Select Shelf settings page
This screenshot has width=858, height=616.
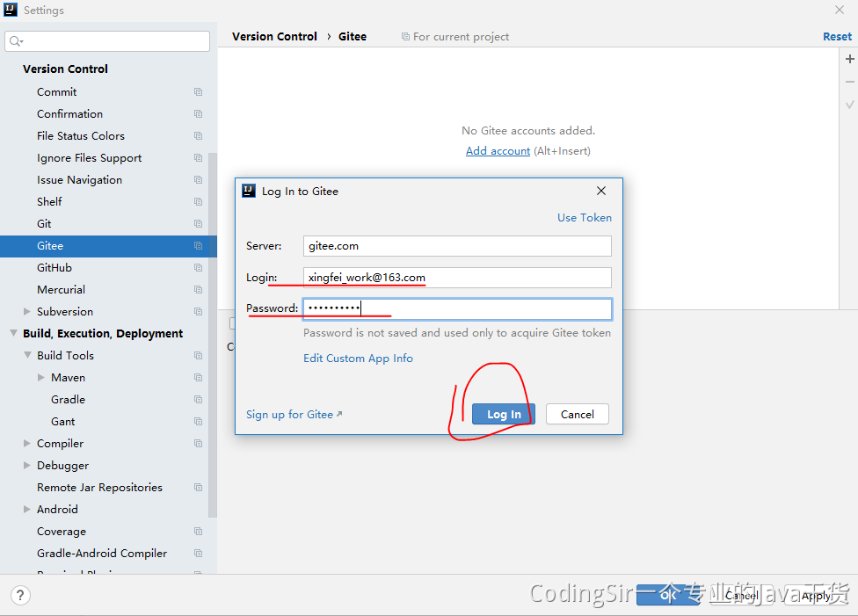(49, 202)
